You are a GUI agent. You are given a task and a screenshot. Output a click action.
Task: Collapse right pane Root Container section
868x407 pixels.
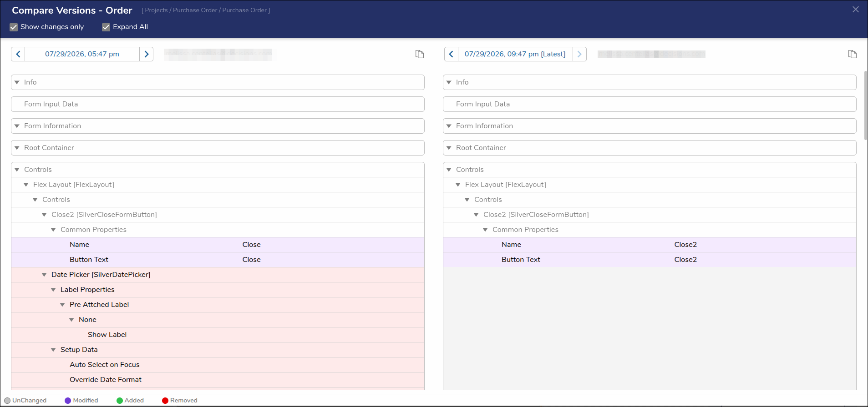tap(449, 148)
